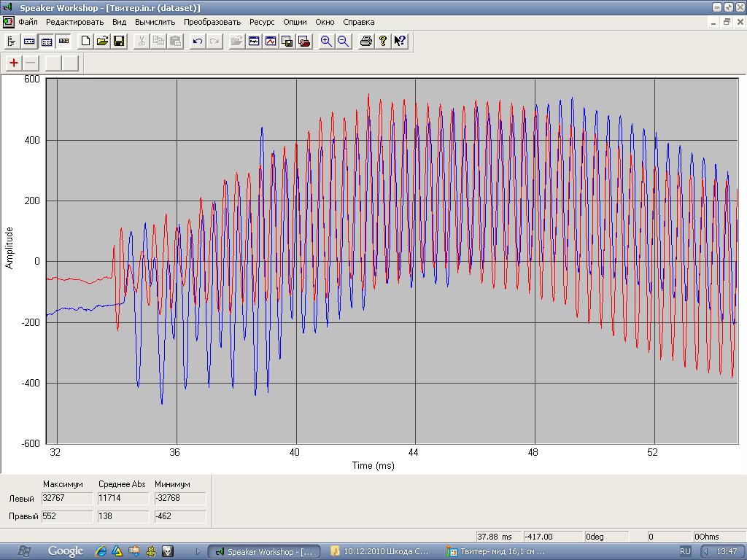Save with the floppy disk icon
Image resolution: width=747 pixels, height=560 pixels.
point(118,42)
